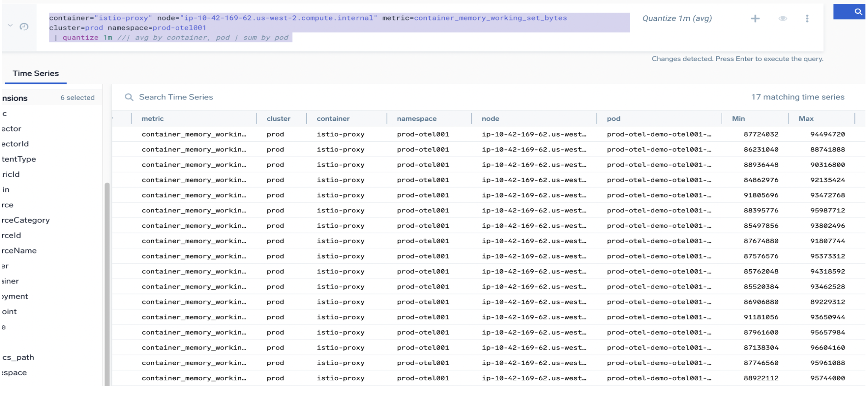Expand the chevron left of the query editor
The image size is (868, 393).
coord(10,25)
